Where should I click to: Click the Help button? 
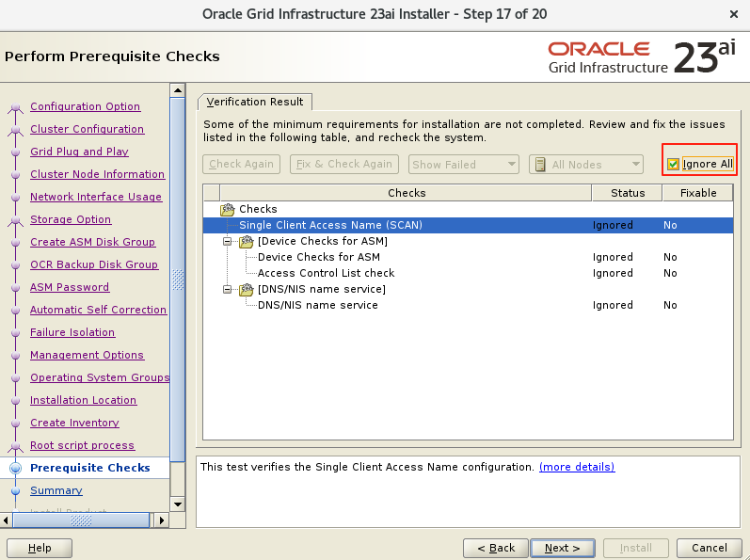click(x=40, y=548)
